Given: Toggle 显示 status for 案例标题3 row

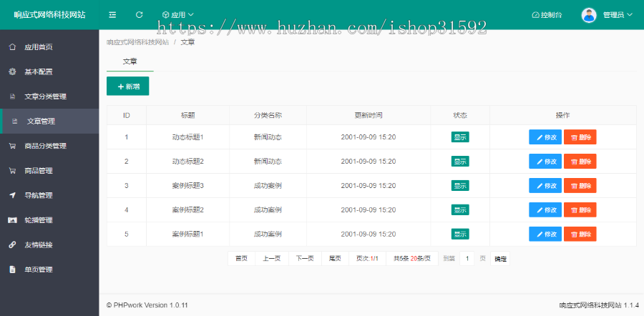Looking at the screenshot, I should point(460,186).
